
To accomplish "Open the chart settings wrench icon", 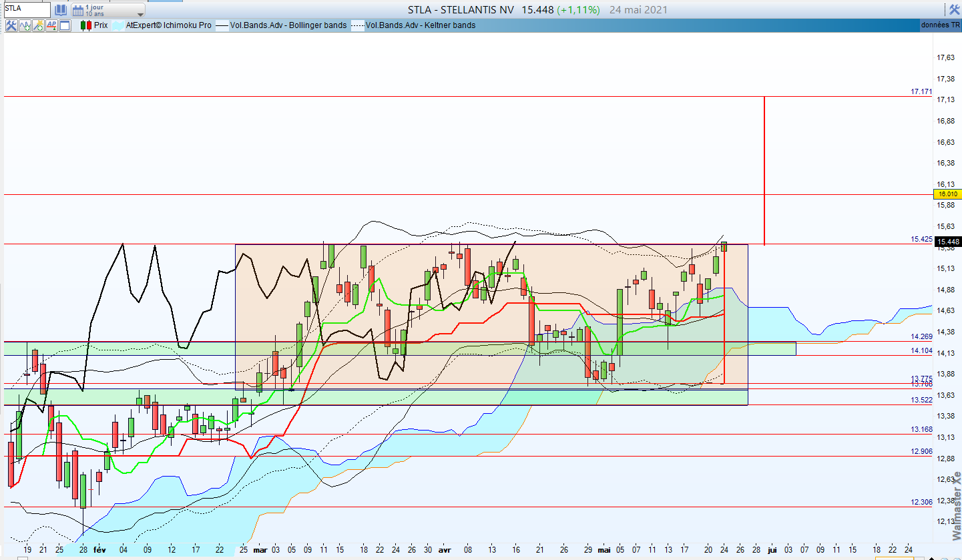I will click(x=11, y=25).
